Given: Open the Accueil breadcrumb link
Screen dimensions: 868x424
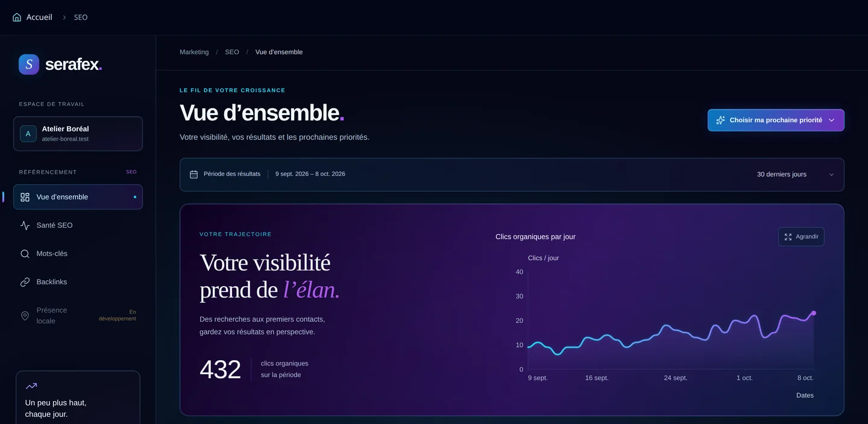Looking at the screenshot, I should [x=39, y=17].
